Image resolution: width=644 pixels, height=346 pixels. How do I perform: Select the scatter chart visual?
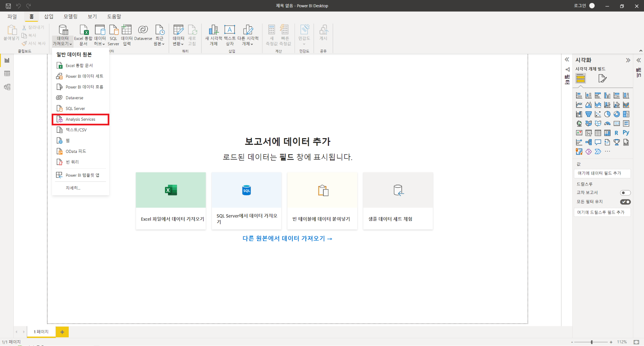(x=598, y=114)
